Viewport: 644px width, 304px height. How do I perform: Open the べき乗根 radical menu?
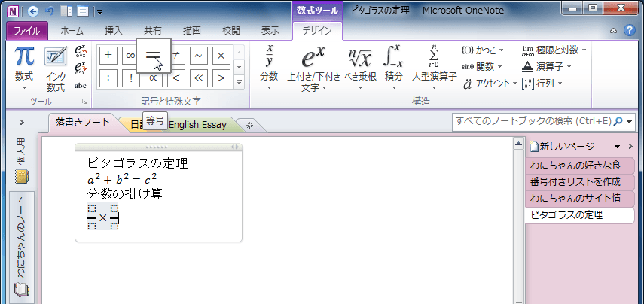(360, 68)
